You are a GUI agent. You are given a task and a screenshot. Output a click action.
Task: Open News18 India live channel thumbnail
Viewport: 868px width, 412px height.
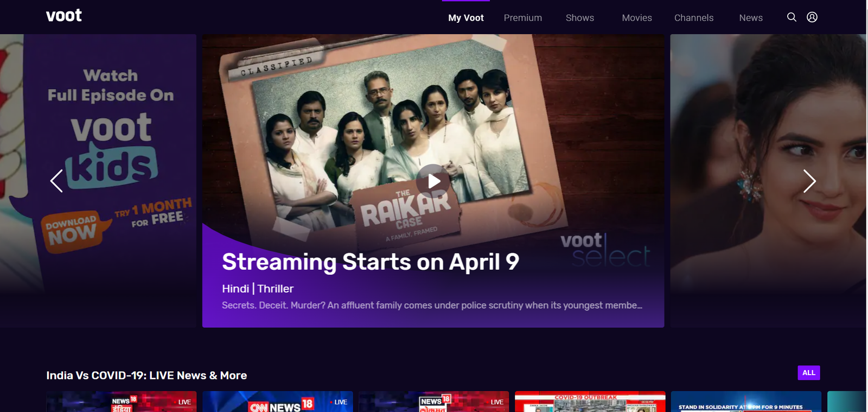(x=122, y=402)
